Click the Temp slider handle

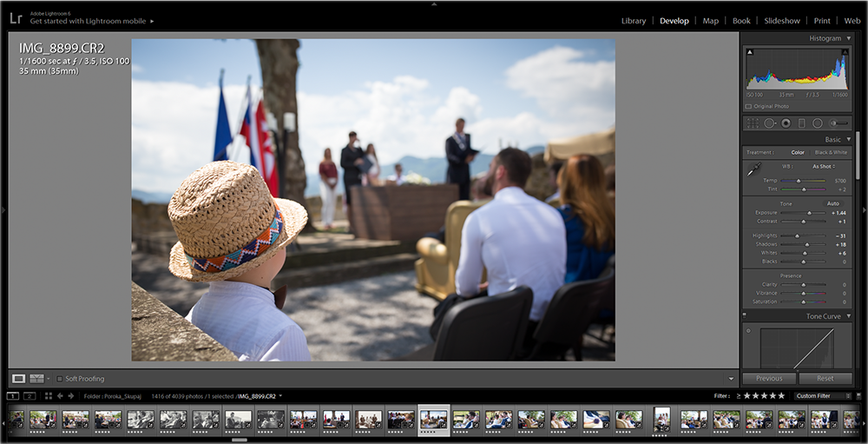point(799,181)
